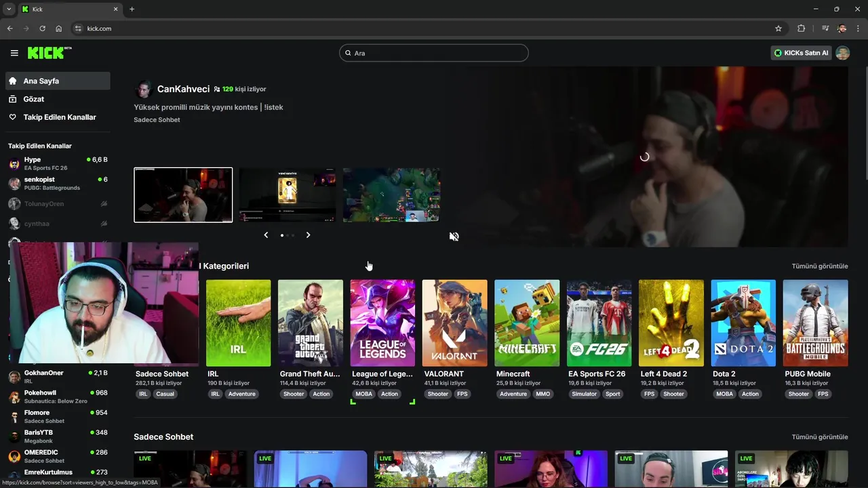Open OMEREDIC channel in sidebar
Viewport: 868px width, 488px height.
(x=57, y=456)
